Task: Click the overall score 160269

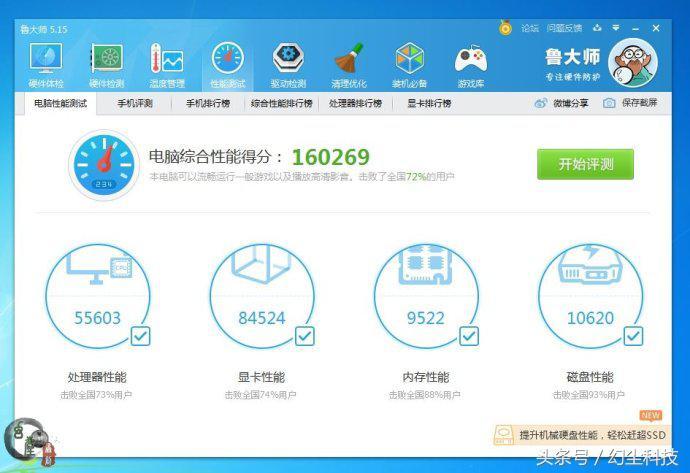Action: point(331,157)
